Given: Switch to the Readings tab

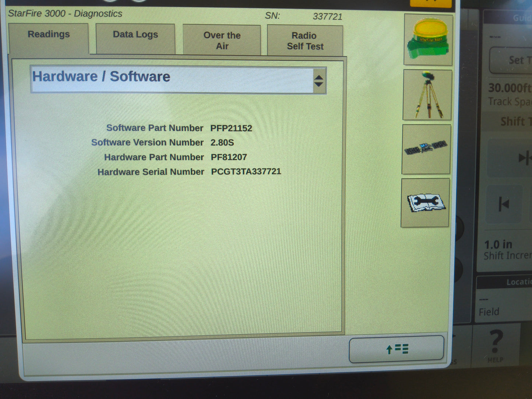Looking at the screenshot, I should point(49,38).
